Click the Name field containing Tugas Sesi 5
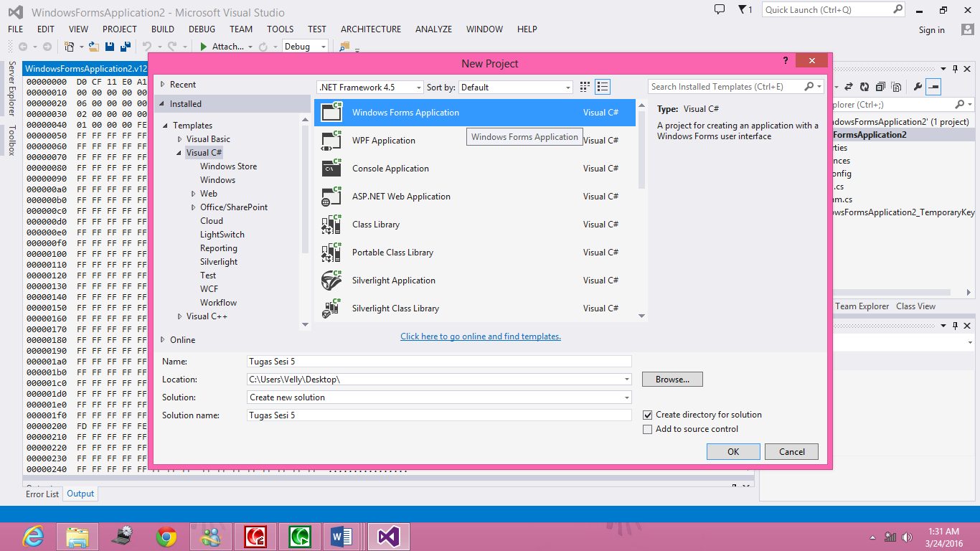This screenshot has height=551, width=980. [438, 361]
